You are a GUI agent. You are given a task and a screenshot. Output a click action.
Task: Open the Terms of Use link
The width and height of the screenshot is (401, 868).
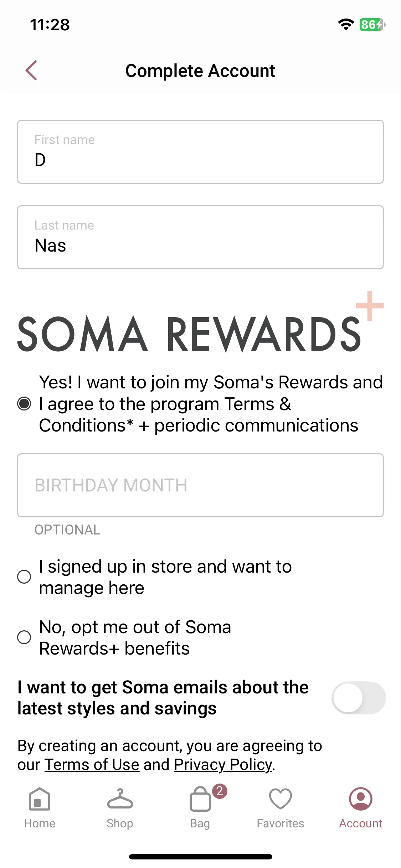[92, 765]
